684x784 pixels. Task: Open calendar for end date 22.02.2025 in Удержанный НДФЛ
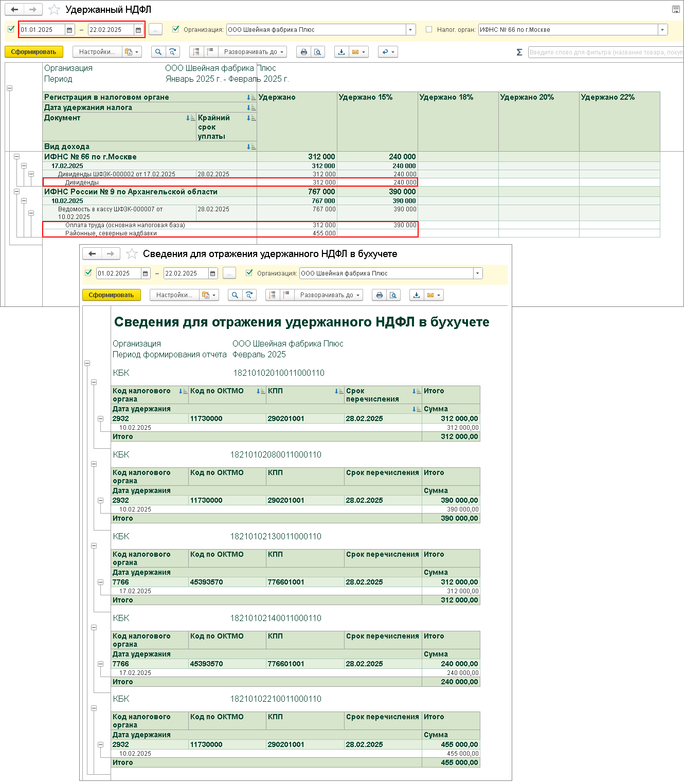click(x=138, y=30)
